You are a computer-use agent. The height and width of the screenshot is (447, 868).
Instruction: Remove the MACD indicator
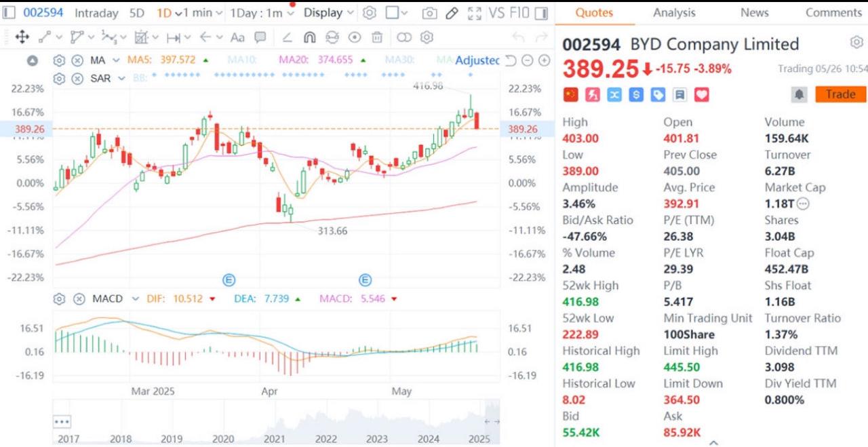point(79,299)
